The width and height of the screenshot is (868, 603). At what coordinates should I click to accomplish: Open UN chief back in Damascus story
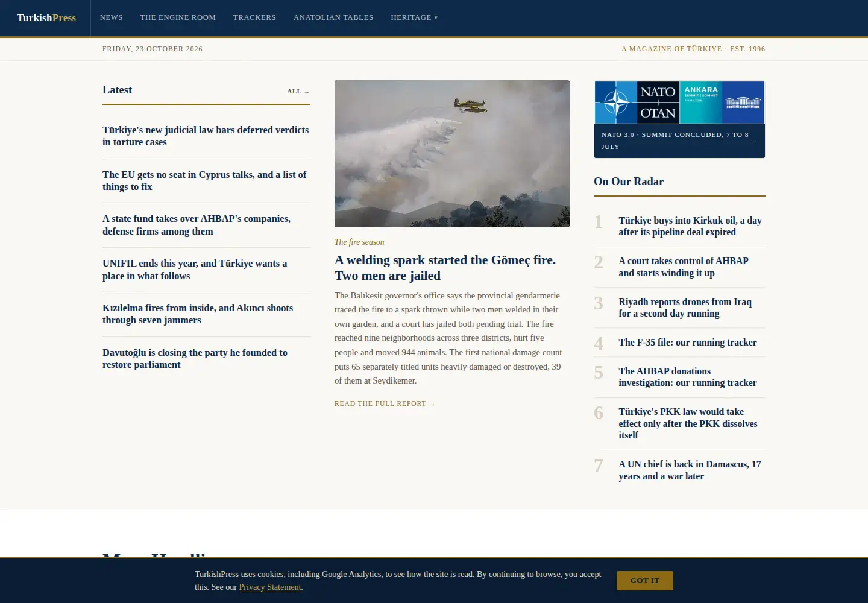tap(690, 470)
